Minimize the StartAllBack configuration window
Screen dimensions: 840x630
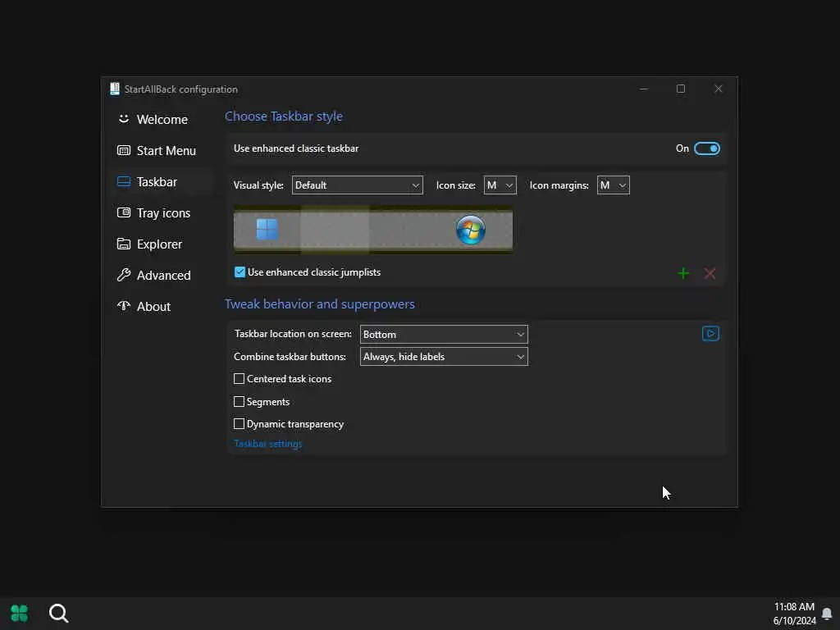pyautogui.click(x=644, y=89)
